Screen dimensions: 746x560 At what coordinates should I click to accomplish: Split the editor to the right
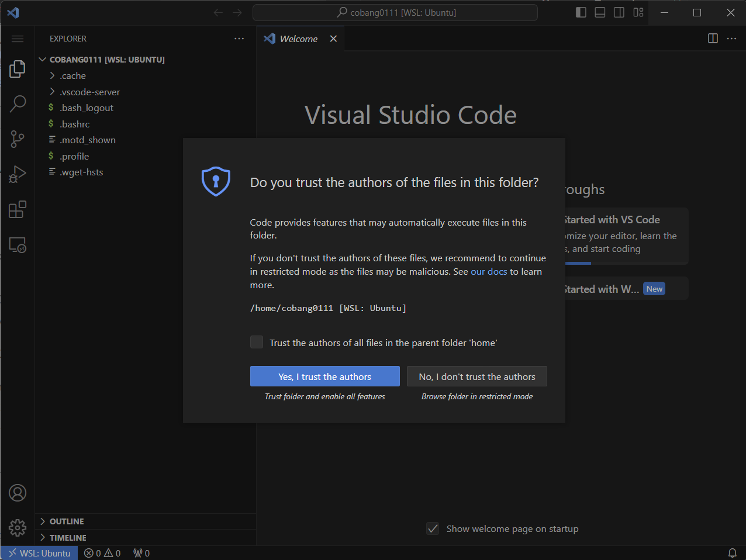point(713,39)
